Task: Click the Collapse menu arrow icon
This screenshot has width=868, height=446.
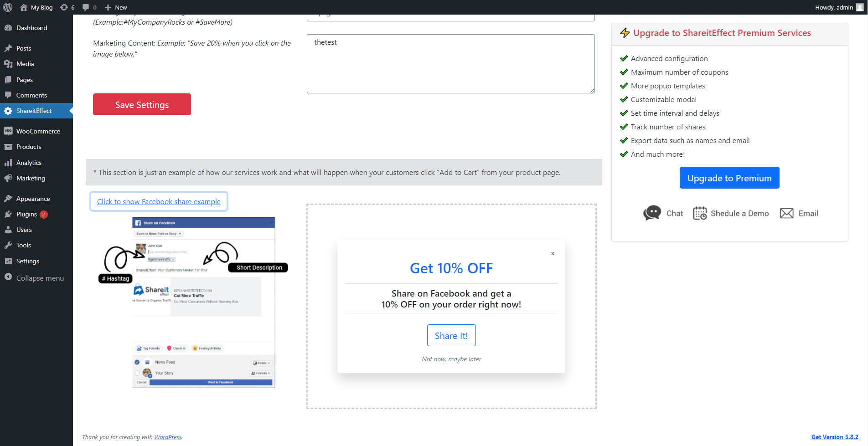Action: (x=8, y=277)
